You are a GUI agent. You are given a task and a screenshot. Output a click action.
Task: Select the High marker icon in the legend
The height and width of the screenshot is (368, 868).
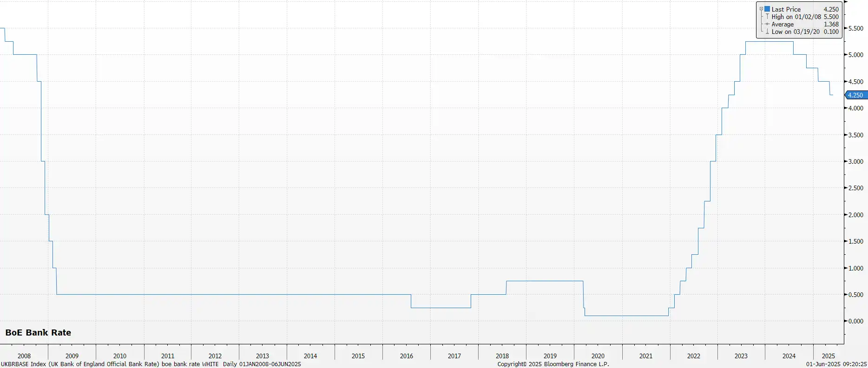point(767,17)
